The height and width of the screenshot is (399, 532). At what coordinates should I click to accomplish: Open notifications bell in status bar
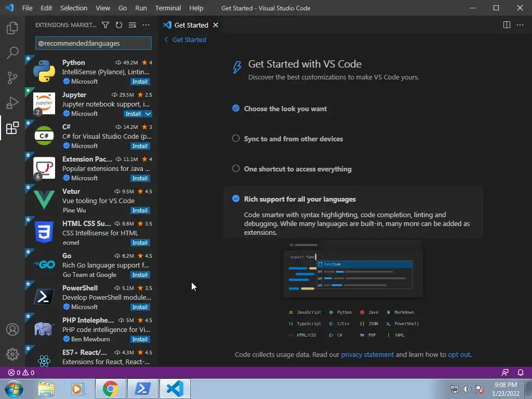[x=521, y=373]
